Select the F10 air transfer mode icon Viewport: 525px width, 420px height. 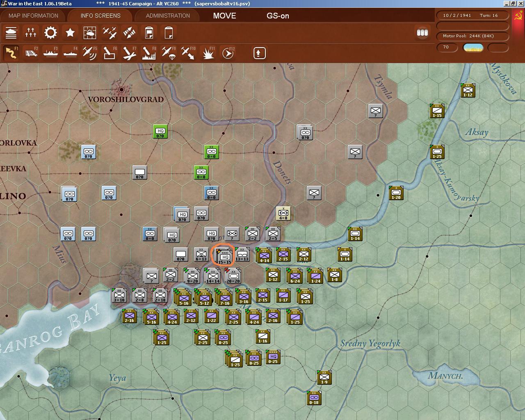click(x=188, y=53)
